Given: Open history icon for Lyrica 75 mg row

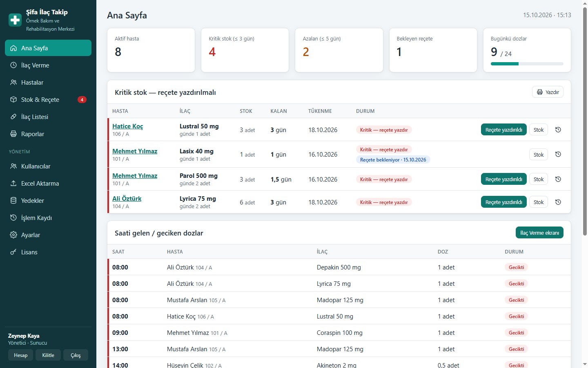Looking at the screenshot, I should pos(558,202).
